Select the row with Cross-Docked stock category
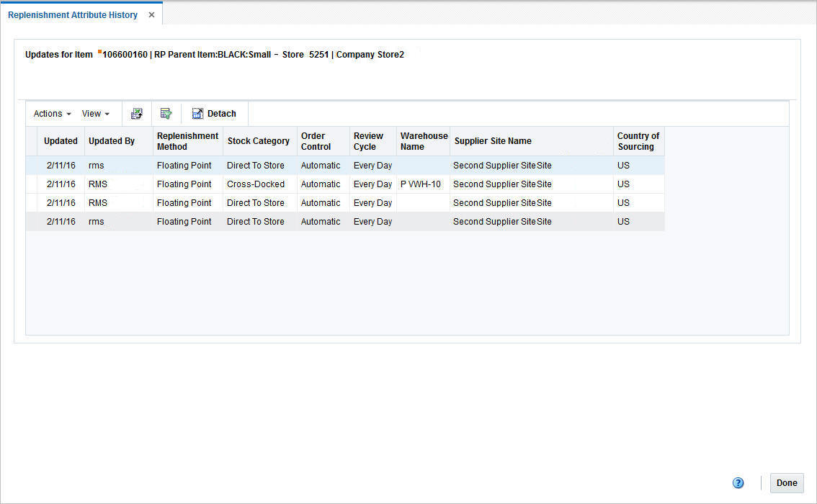The width and height of the screenshot is (817, 504). (288, 184)
